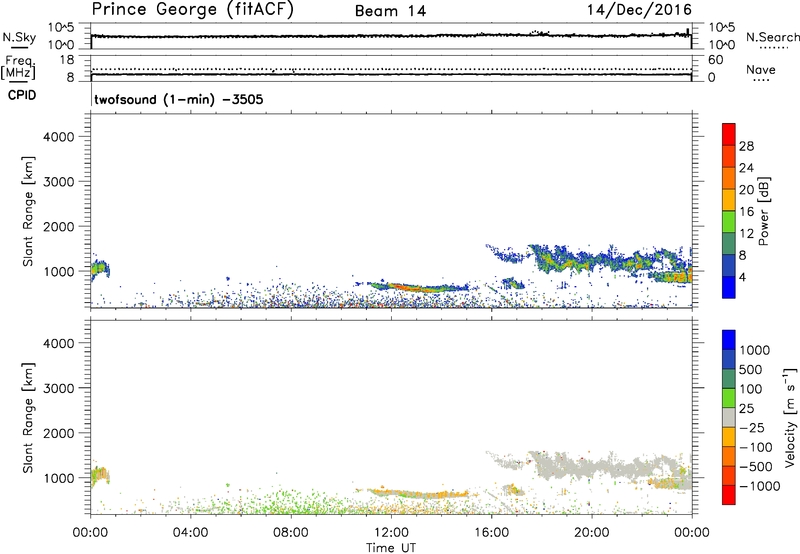800x554 pixels.
Task: Click 'Slant Range [km]' label of power panel
Action: 28,211
